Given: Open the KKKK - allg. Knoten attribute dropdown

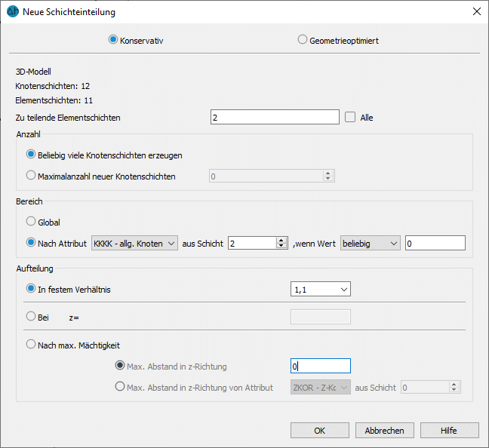Looking at the screenshot, I should tap(135, 243).
